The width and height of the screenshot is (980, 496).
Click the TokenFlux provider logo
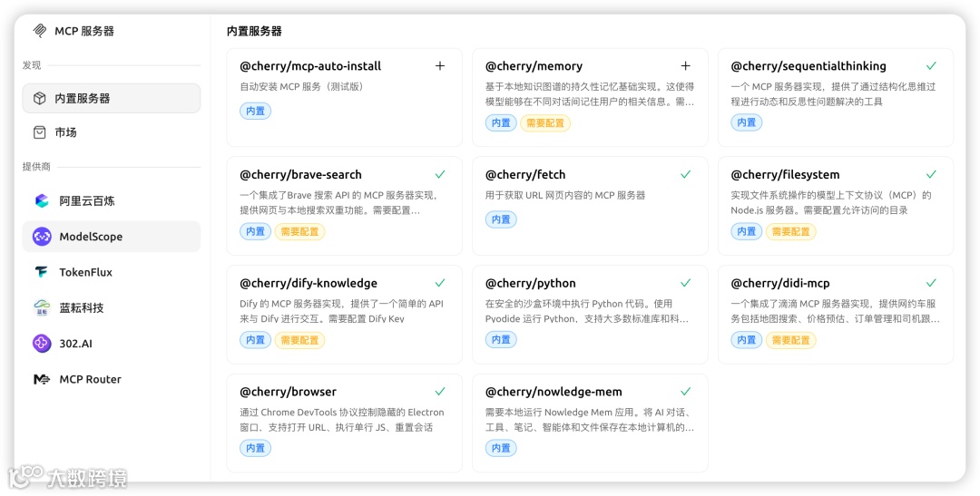pyautogui.click(x=42, y=272)
